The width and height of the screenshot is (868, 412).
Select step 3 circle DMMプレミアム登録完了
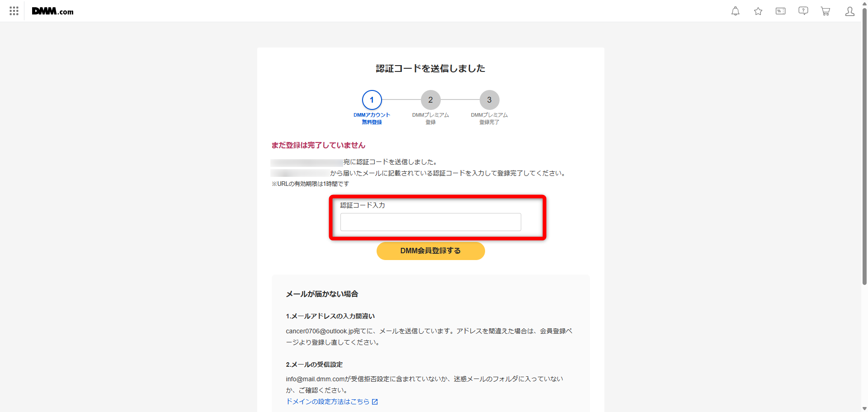click(x=489, y=100)
